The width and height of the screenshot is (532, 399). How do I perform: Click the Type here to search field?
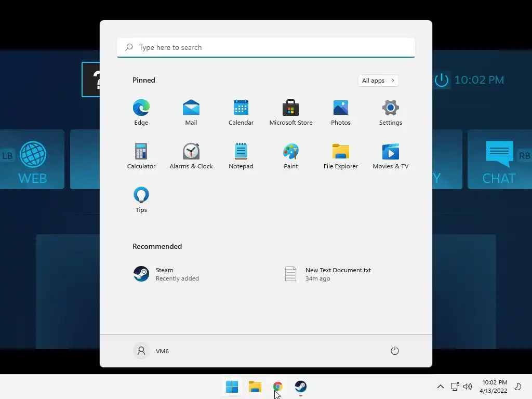coord(266,47)
